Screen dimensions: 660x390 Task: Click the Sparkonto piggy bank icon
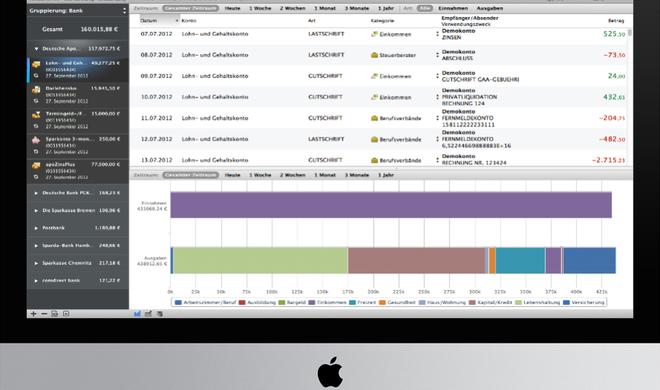coord(36,140)
